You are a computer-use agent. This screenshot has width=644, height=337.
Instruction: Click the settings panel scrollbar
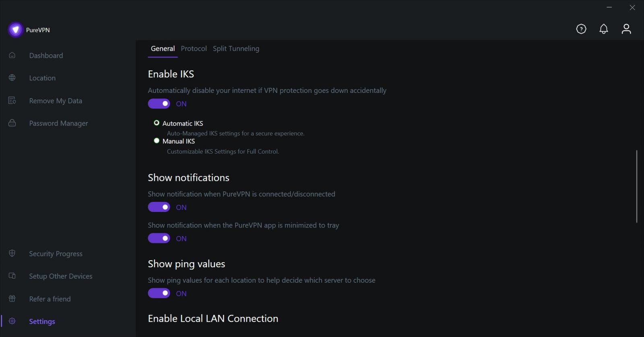[x=637, y=186]
